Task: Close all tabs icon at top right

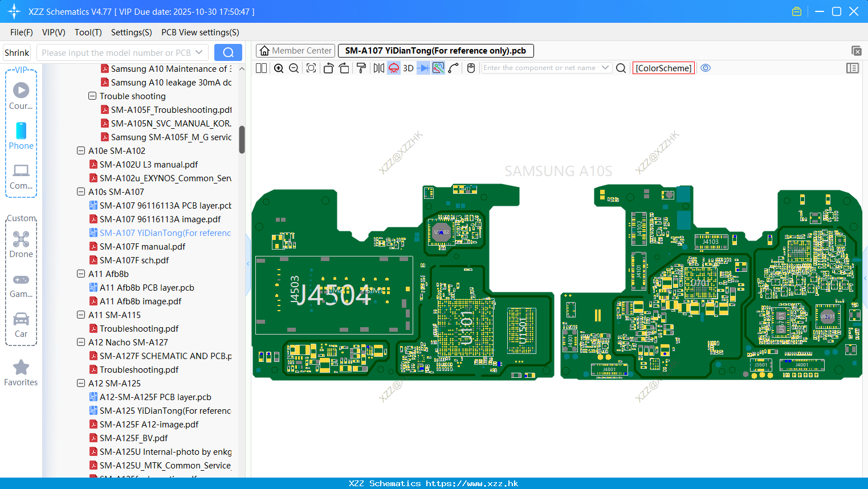Action: (x=856, y=51)
